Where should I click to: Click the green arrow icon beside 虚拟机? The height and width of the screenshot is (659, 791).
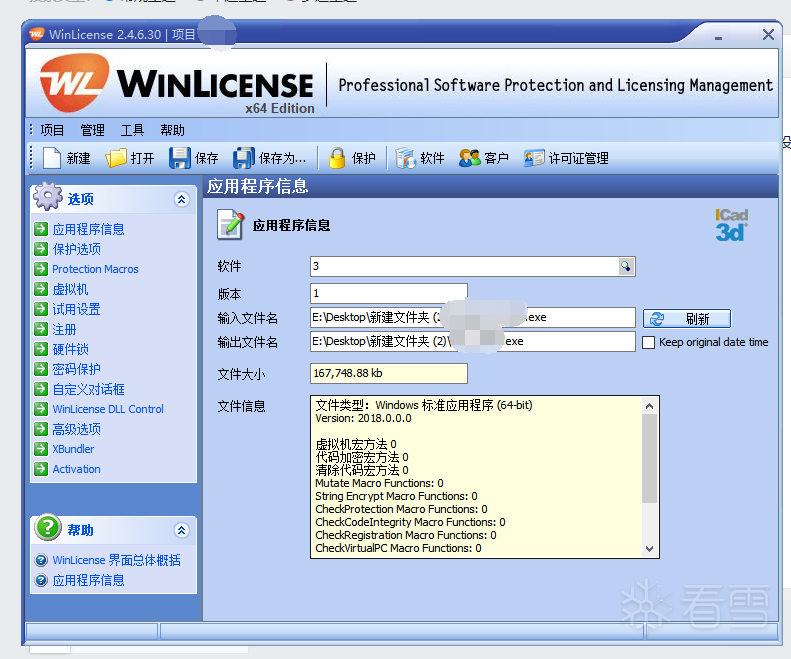click(41, 289)
